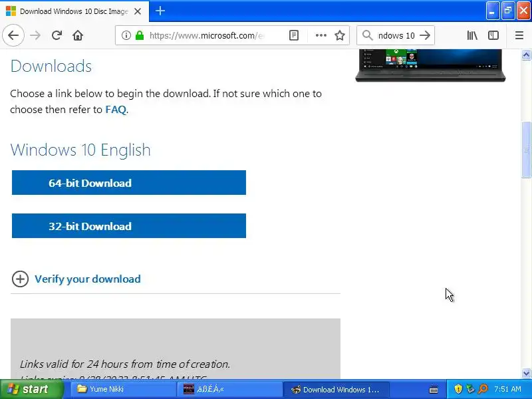The width and height of the screenshot is (532, 399).
Task: Close the Download Windows 10 Disc Image tab
Action: (x=138, y=11)
